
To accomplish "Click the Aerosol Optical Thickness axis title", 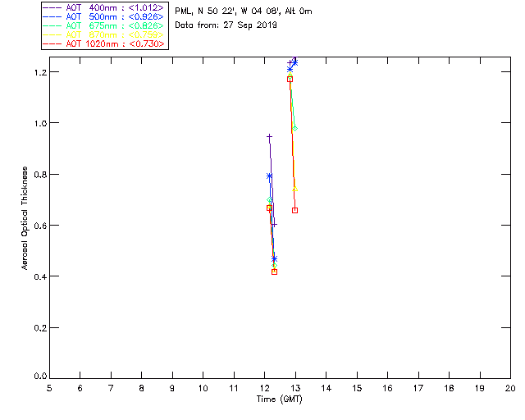I will pos(25,218).
